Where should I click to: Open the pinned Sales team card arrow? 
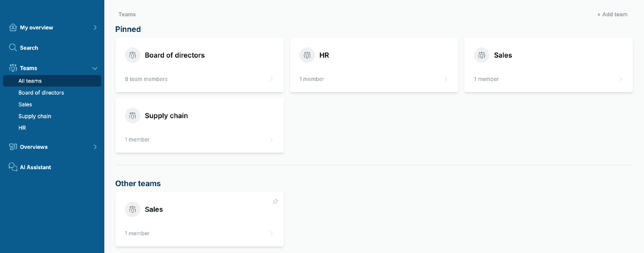[x=621, y=79]
